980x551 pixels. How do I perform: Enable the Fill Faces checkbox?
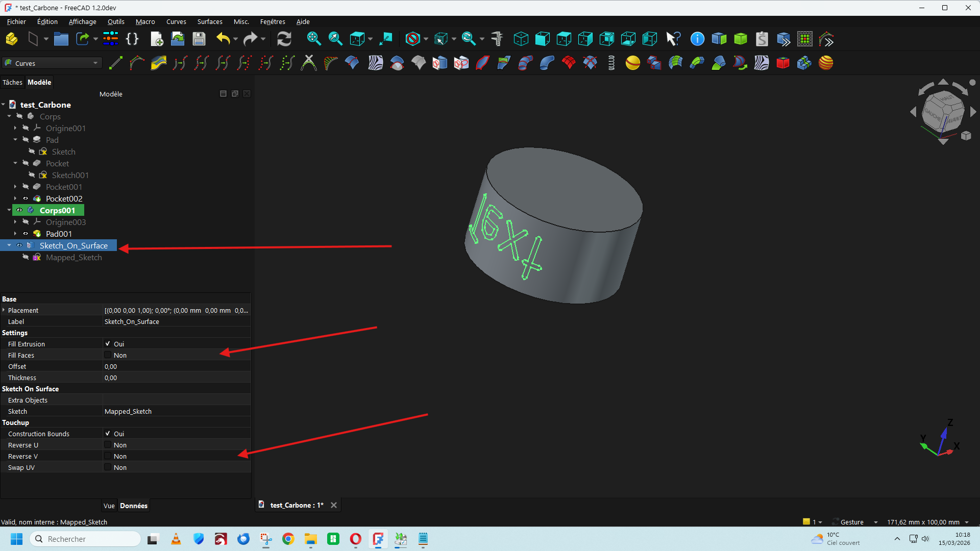pyautogui.click(x=108, y=355)
